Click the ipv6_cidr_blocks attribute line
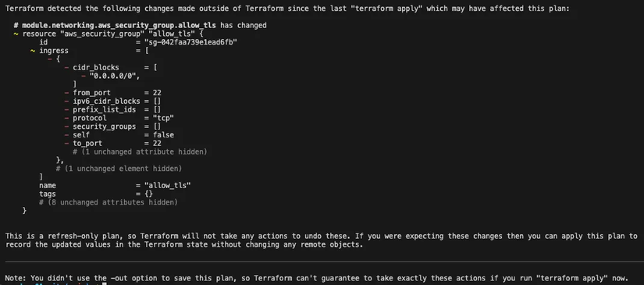The height and width of the screenshot is (285, 644). pyautogui.click(x=113, y=101)
